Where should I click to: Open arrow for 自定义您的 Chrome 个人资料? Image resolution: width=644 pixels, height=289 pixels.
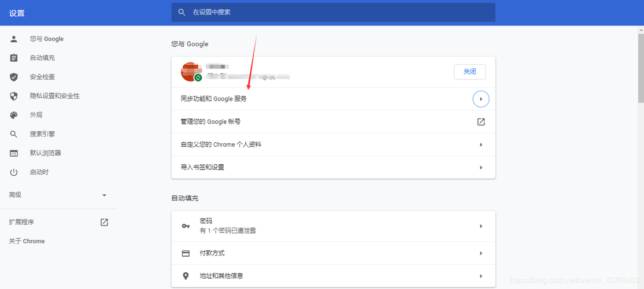pyautogui.click(x=481, y=145)
